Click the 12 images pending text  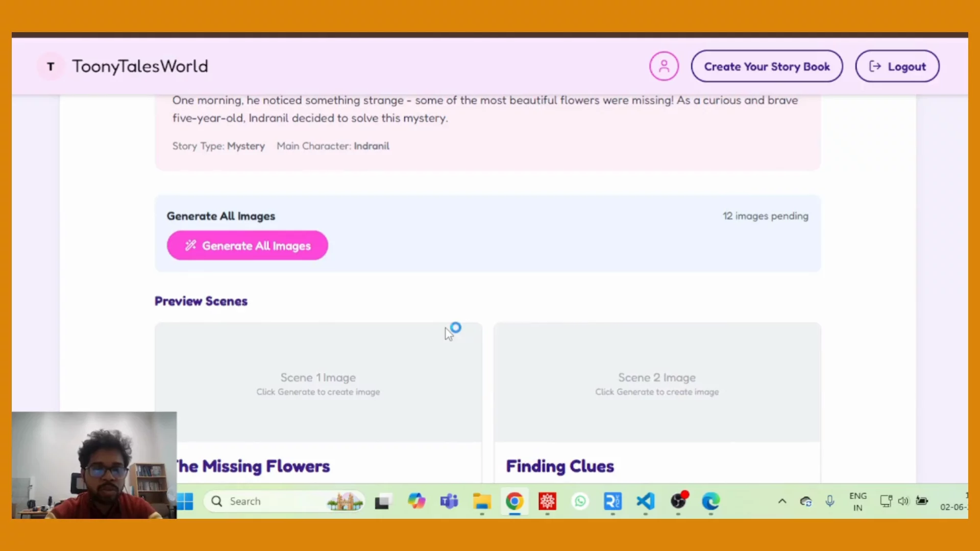[765, 216]
